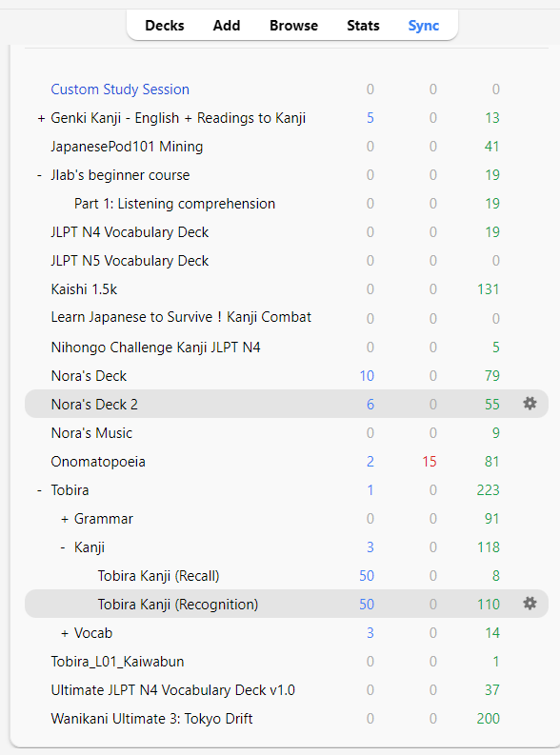The height and width of the screenshot is (755, 560).
Task: Expand the Grammar subdeck
Action: (65, 519)
